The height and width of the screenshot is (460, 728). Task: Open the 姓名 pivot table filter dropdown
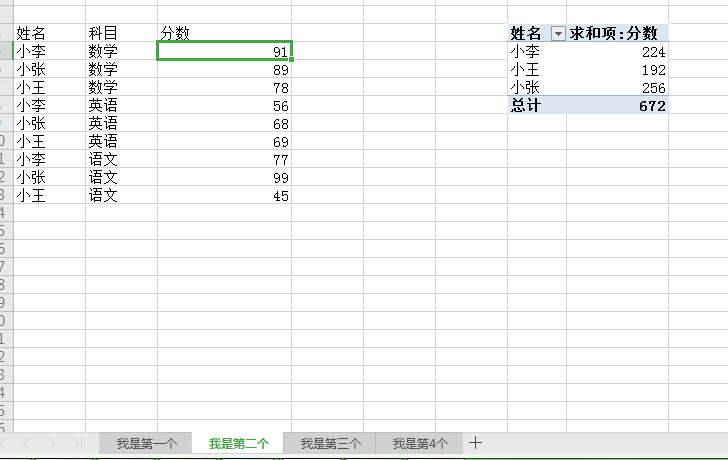coord(558,33)
